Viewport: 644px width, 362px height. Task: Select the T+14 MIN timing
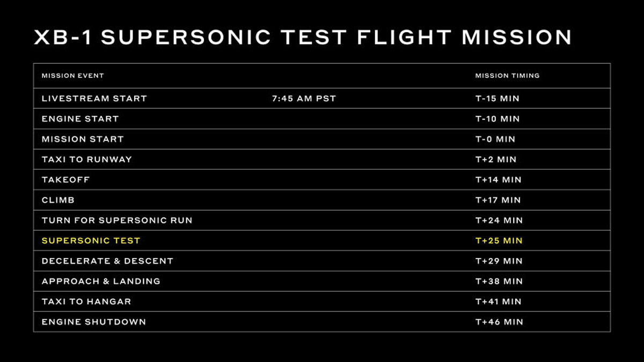click(498, 180)
